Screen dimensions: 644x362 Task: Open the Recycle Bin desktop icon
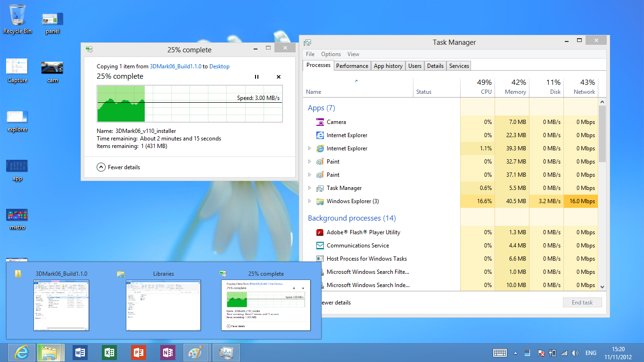pyautogui.click(x=17, y=19)
